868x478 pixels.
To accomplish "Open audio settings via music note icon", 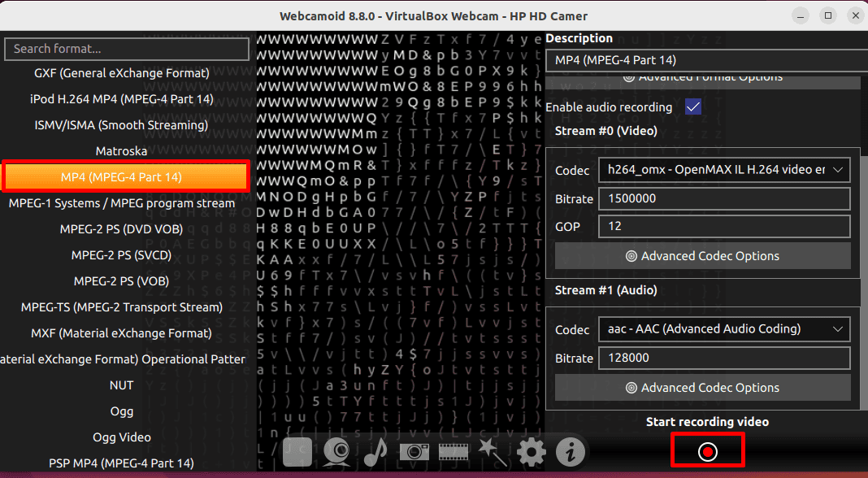I will pos(375,451).
